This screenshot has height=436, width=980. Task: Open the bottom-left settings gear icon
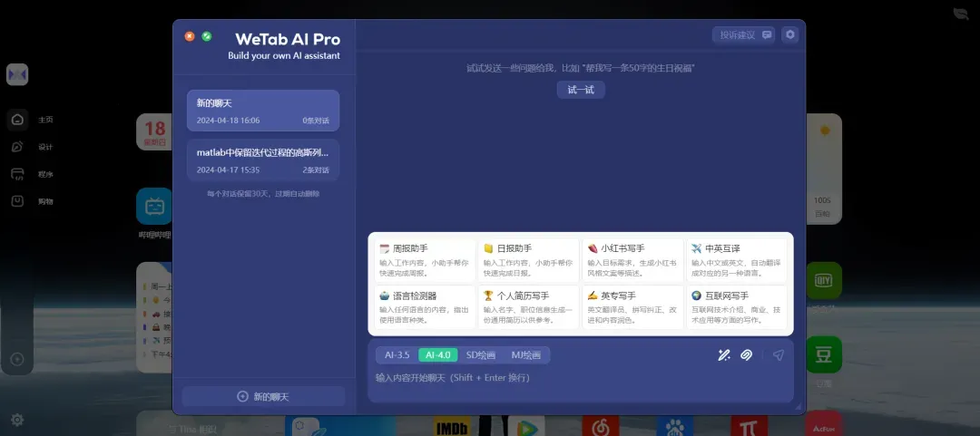pyautogui.click(x=17, y=420)
